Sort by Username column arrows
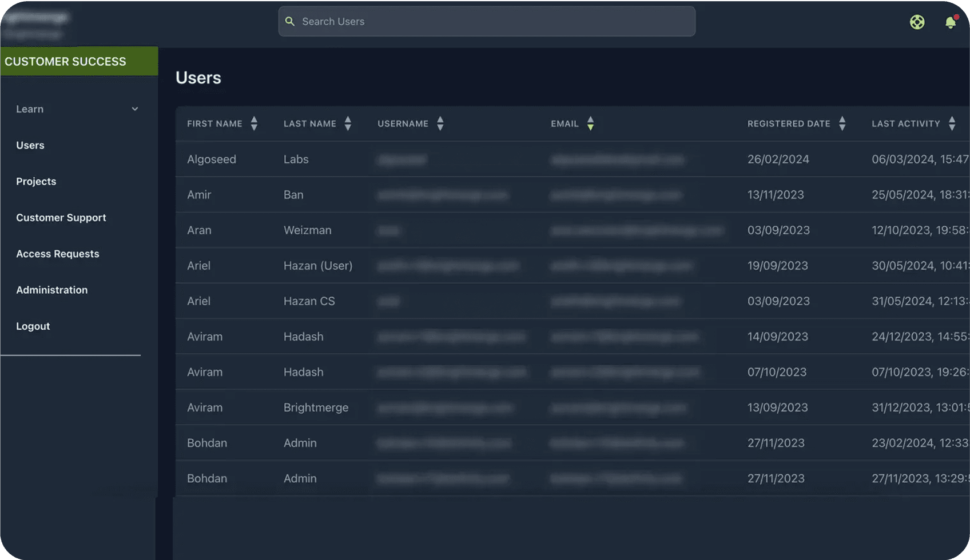Image resolution: width=970 pixels, height=560 pixels. (440, 123)
